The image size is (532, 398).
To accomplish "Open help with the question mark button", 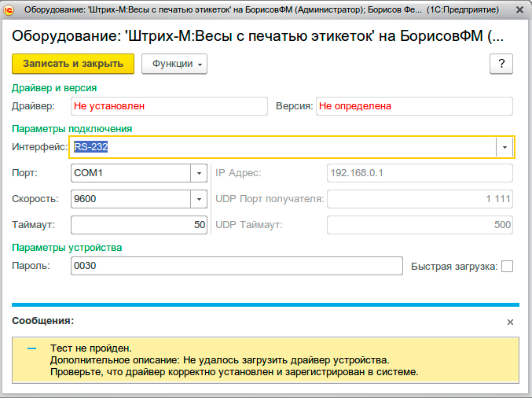I will [x=501, y=64].
